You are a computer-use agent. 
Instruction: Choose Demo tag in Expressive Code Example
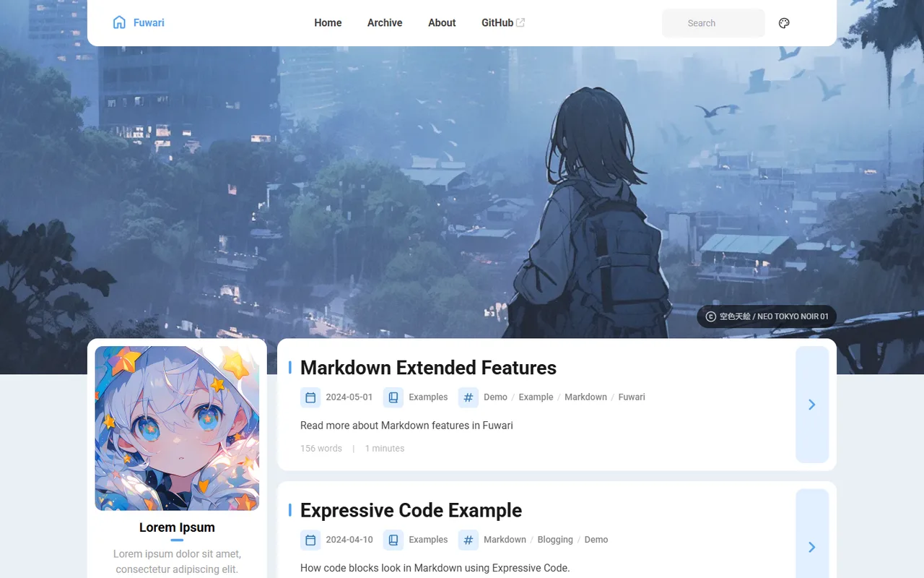(596, 540)
